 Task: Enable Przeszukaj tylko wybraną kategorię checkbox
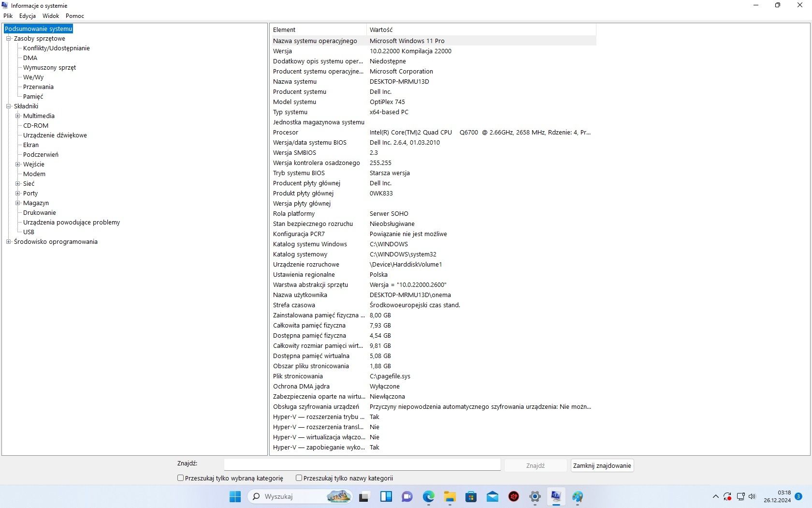pos(180,478)
